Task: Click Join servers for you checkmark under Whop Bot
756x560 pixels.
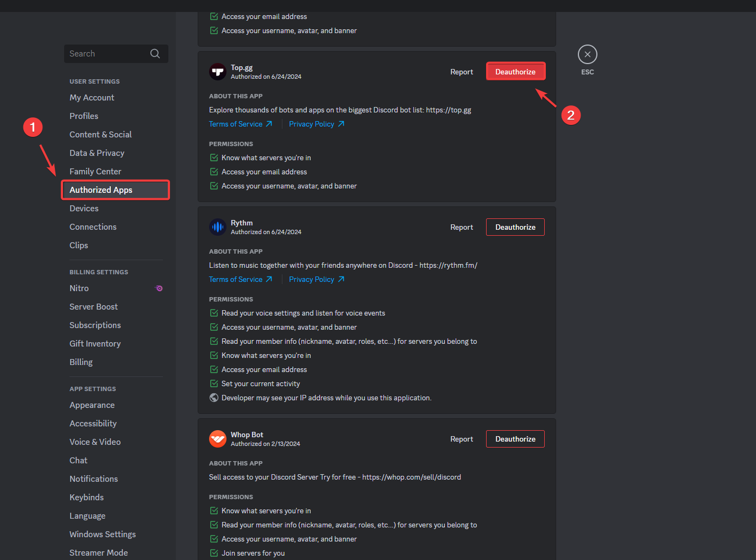Action: (x=213, y=552)
